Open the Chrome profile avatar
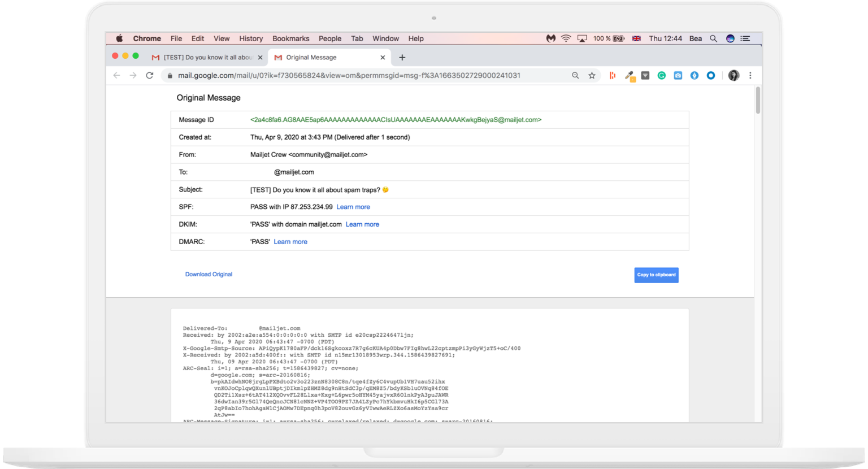 734,75
